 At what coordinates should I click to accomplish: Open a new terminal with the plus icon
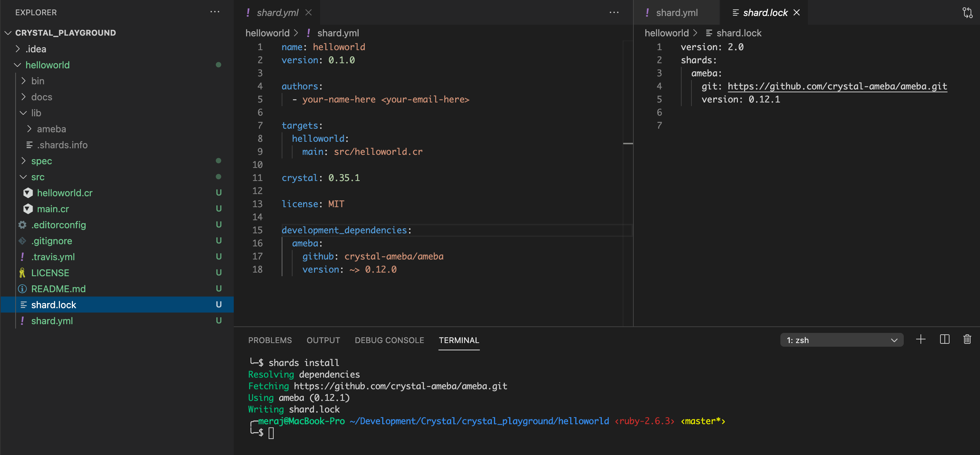[921, 339]
